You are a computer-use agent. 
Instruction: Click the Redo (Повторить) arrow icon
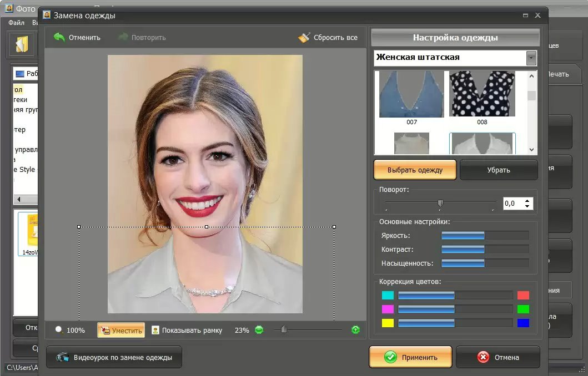pos(123,37)
